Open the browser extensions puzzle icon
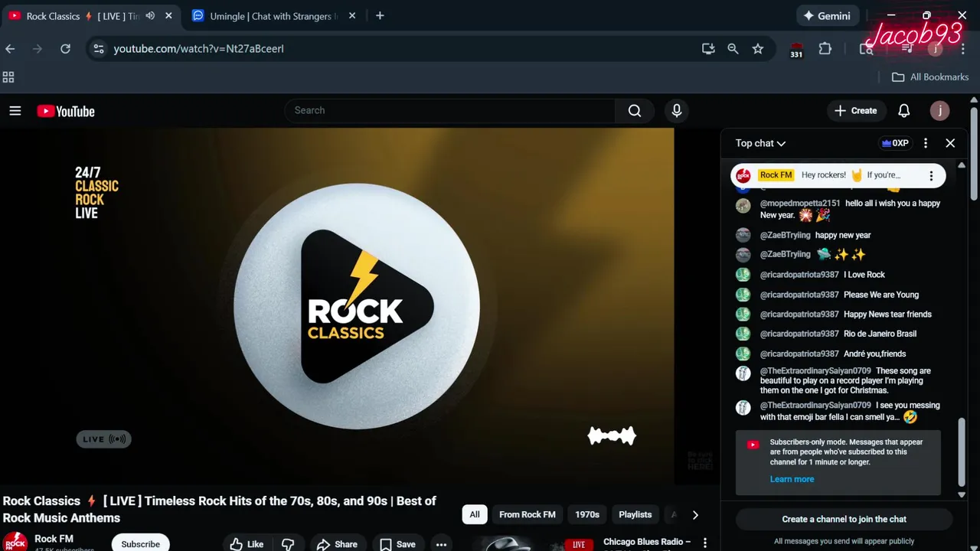Image resolution: width=980 pixels, height=551 pixels. 825,48
